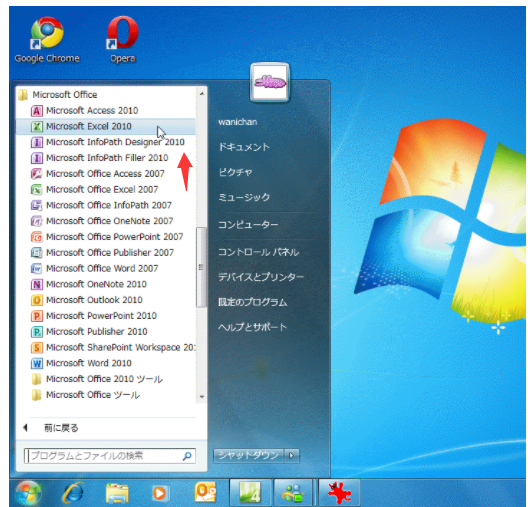530x507 pixels.
Task: Click the Messenger people taskbar icon
Action: [293, 493]
